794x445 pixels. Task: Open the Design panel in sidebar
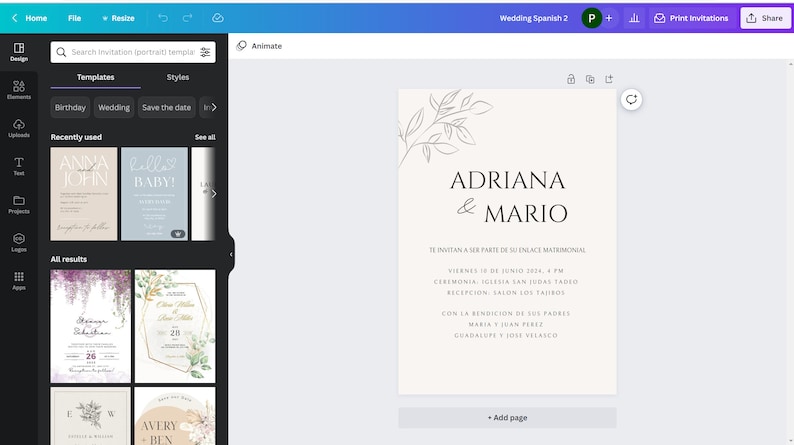click(x=19, y=52)
